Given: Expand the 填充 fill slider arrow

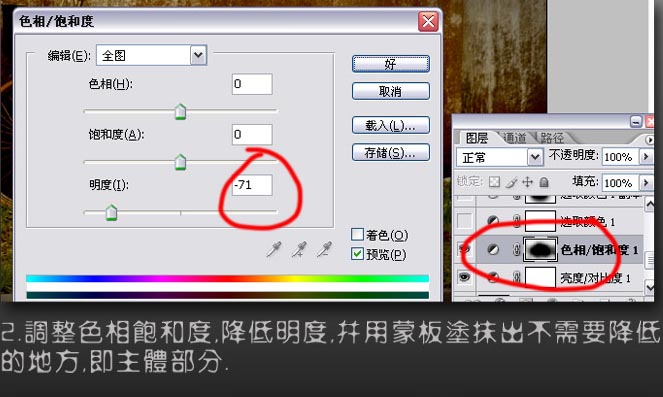Looking at the screenshot, I should coord(646,183).
